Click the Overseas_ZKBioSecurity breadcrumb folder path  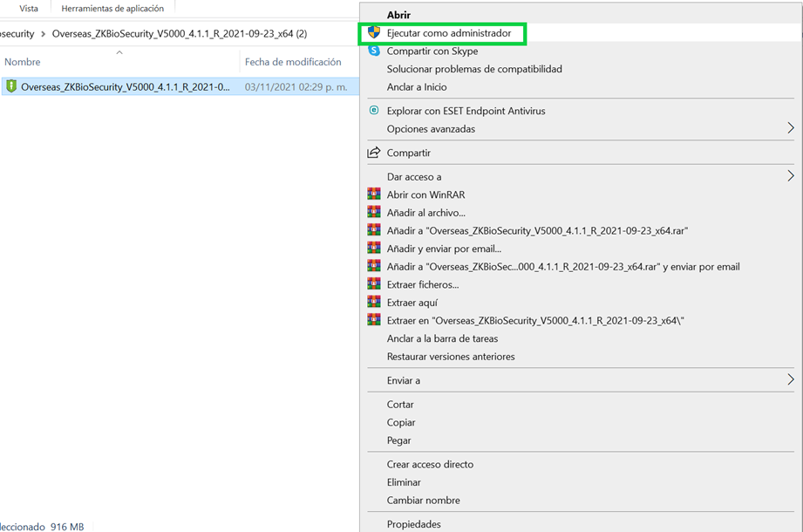tap(180, 34)
